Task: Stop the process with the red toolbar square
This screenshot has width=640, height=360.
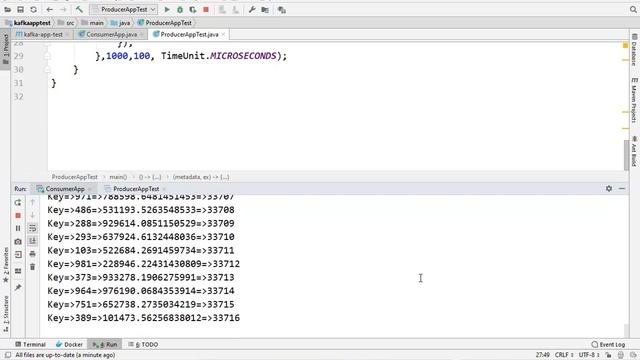Action: [x=206, y=9]
